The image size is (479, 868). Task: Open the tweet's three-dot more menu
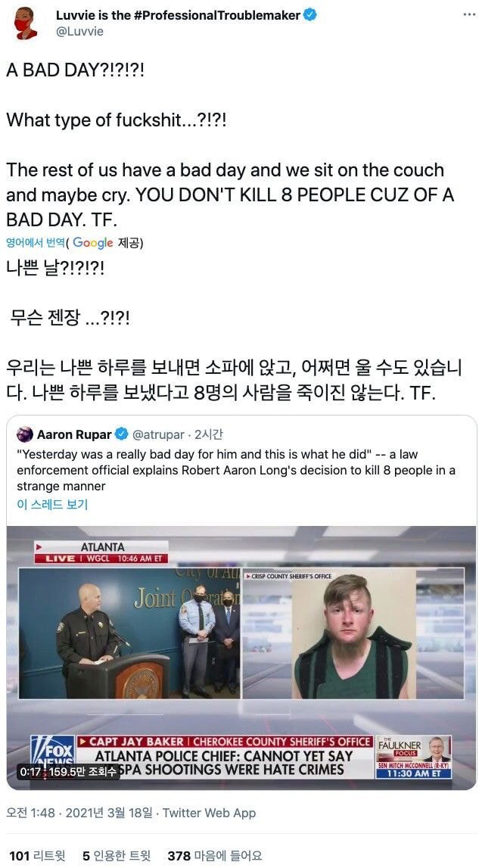click(469, 14)
